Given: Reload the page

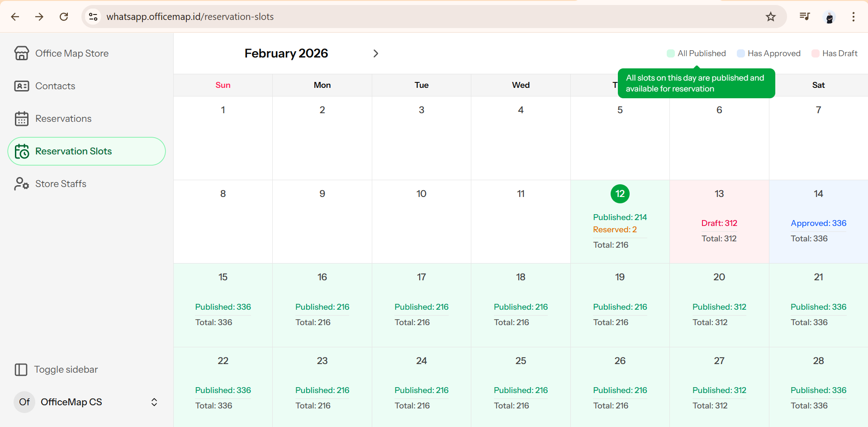Looking at the screenshot, I should pyautogui.click(x=64, y=17).
